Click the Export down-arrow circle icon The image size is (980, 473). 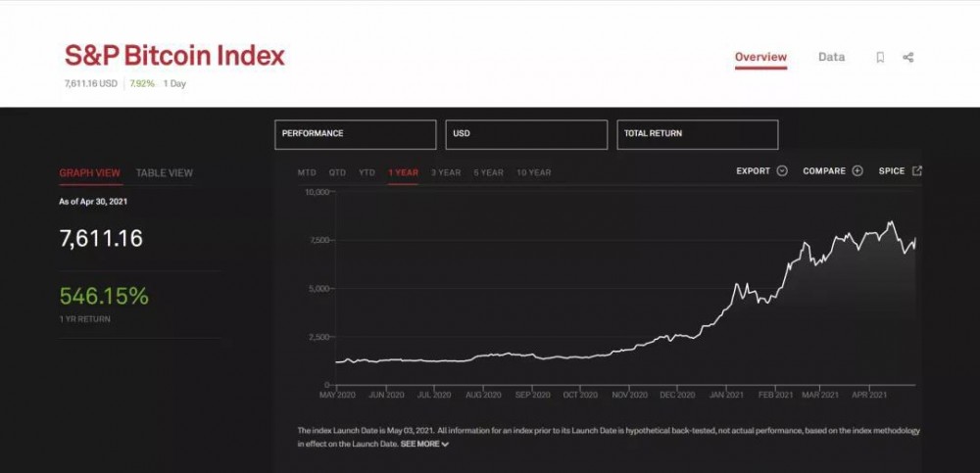pyautogui.click(x=782, y=171)
